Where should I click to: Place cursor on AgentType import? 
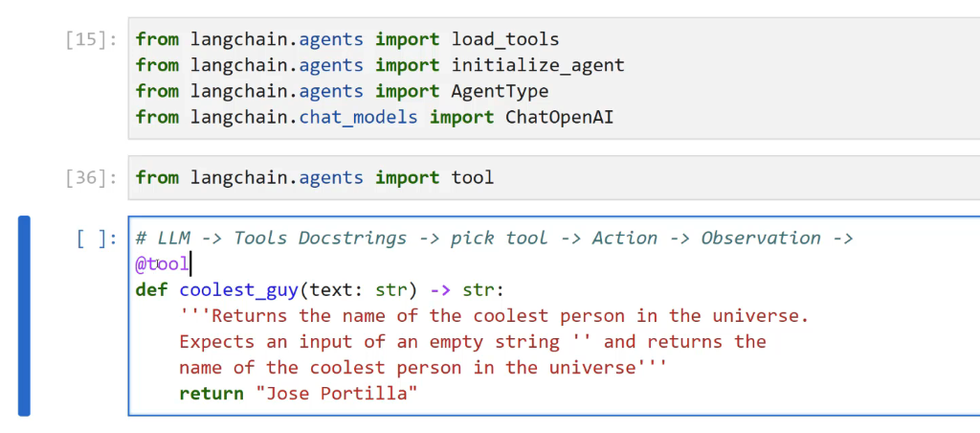tap(500, 91)
